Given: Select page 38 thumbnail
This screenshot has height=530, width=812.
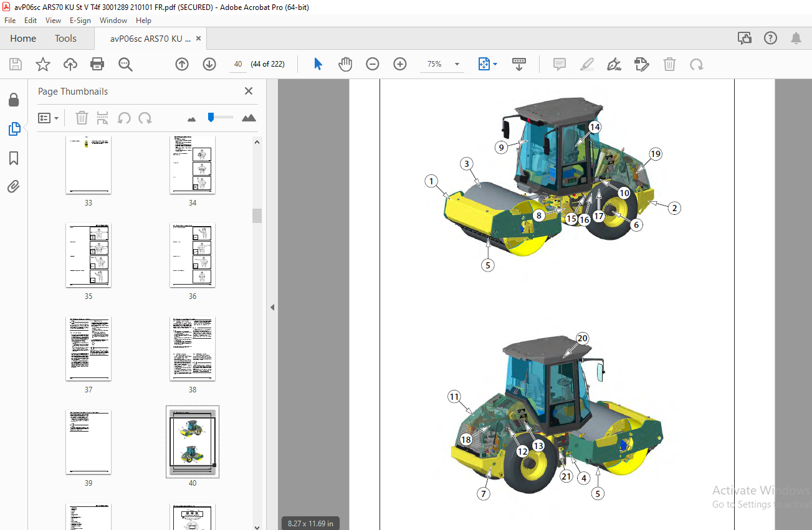Looking at the screenshot, I should point(193,349).
